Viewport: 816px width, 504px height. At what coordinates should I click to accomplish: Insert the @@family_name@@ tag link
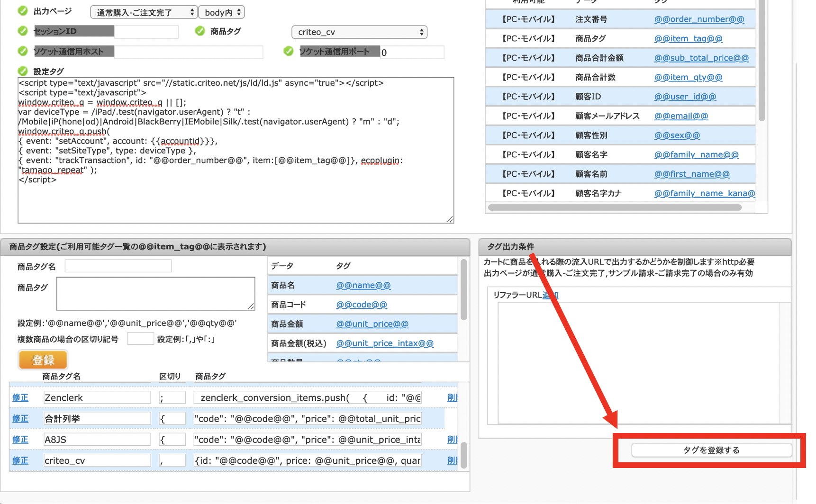point(696,155)
